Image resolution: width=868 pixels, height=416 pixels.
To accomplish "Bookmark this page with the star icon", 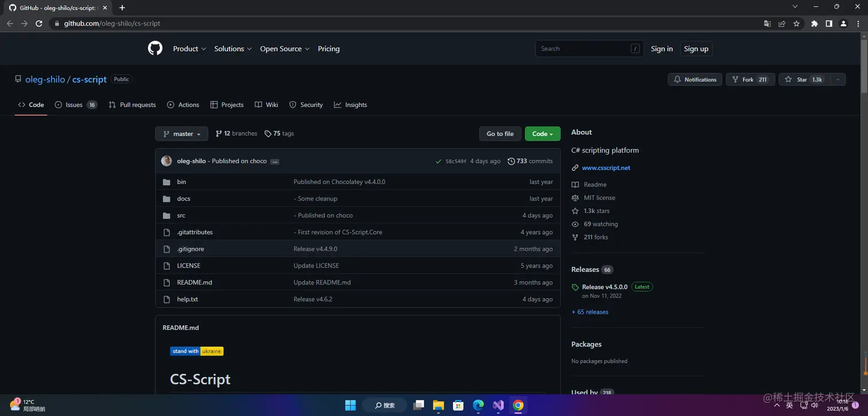I will click(x=796, y=24).
